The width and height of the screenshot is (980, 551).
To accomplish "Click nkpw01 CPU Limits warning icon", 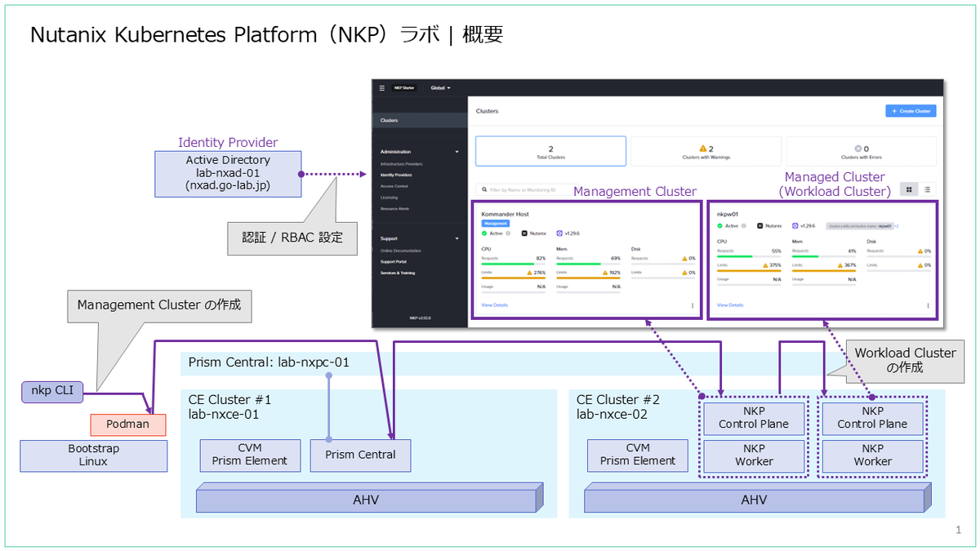I will 765,264.
